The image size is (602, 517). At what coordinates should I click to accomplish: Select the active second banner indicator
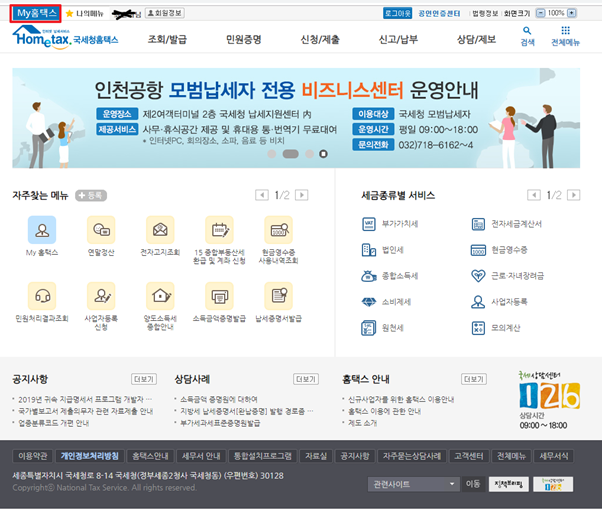[291, 154]
